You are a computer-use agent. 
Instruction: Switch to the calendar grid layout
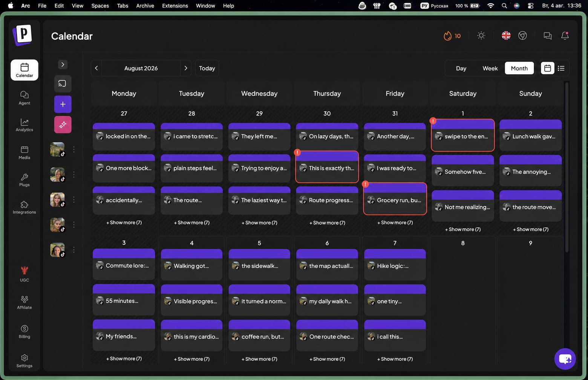pyautogui.click(x=547, y=68)
